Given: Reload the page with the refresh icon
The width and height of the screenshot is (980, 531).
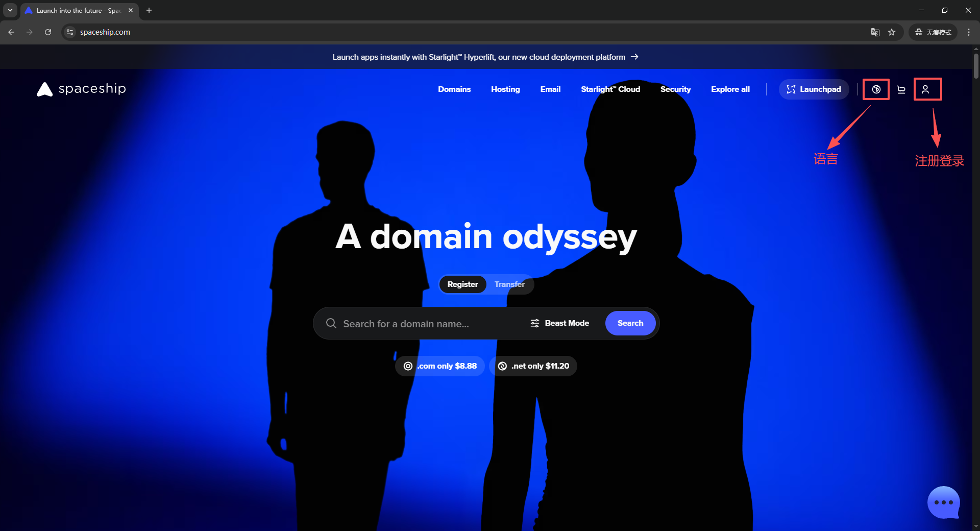Looking at the screenshot, I should tap(48, 32).
